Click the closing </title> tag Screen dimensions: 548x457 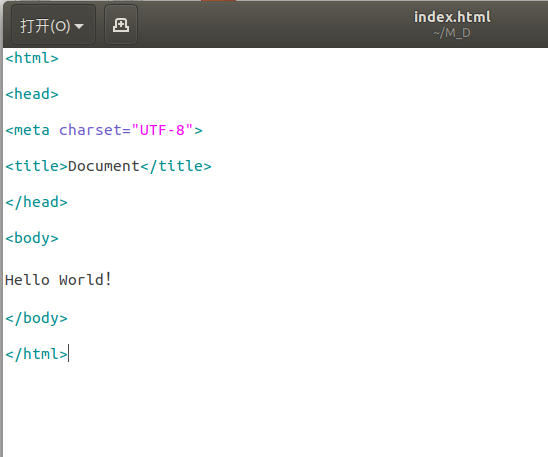click(x=176, y=166)
